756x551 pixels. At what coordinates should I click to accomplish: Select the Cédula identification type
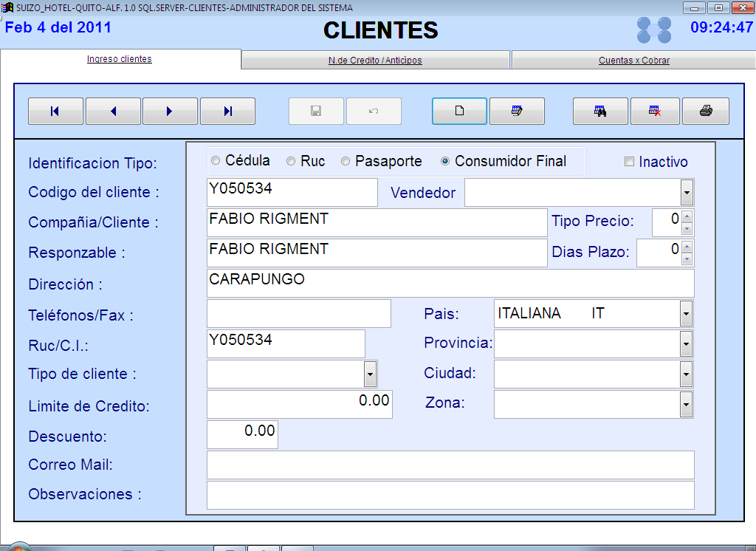(x=216, y=161)
